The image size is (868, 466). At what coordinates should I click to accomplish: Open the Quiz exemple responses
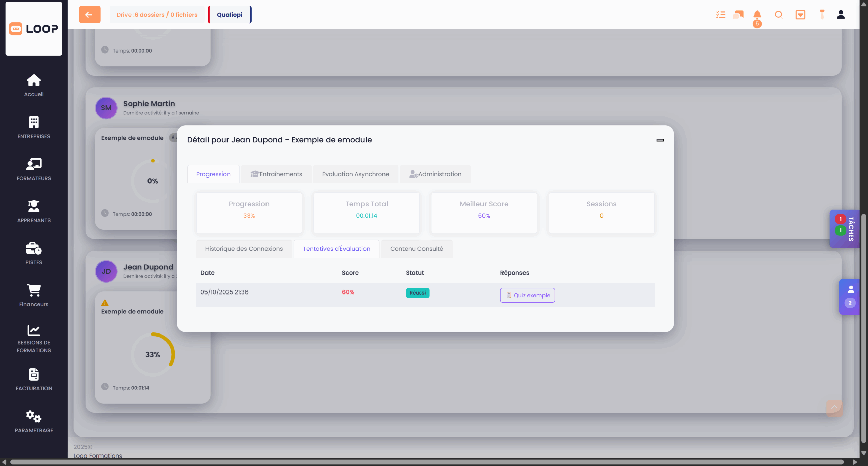click(x=527, y=295)
